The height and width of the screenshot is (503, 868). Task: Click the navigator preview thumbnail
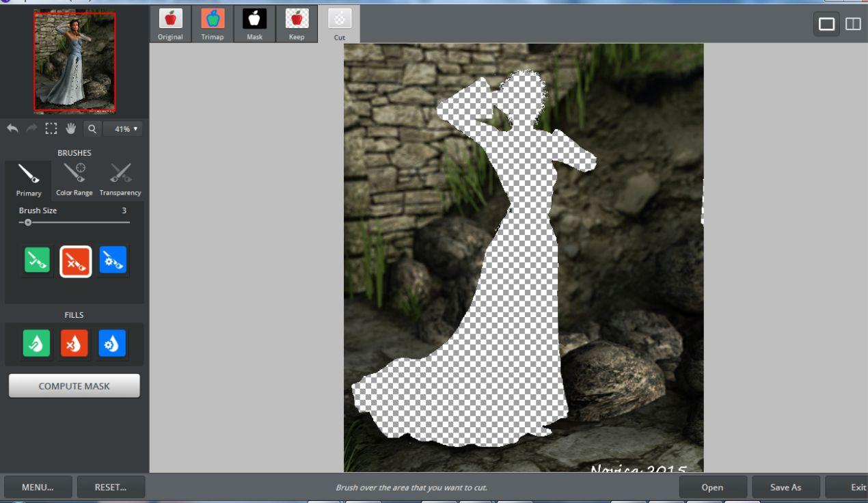[75, 62]
